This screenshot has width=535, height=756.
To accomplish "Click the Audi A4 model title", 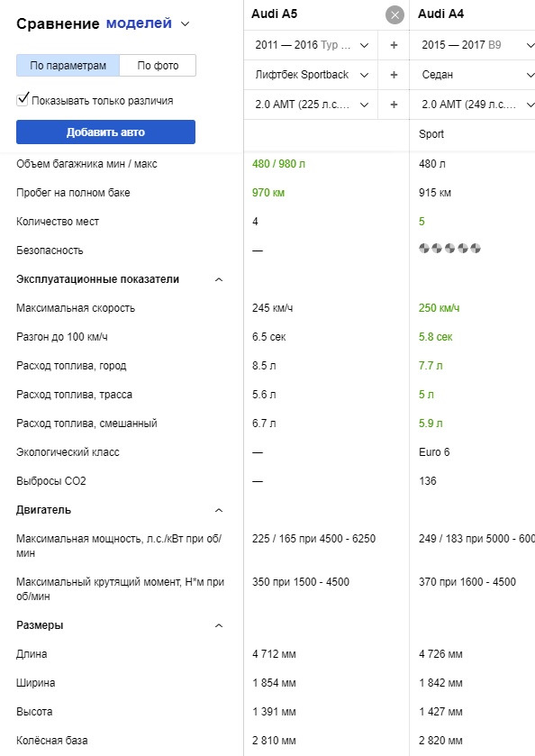I will (440, 14).
